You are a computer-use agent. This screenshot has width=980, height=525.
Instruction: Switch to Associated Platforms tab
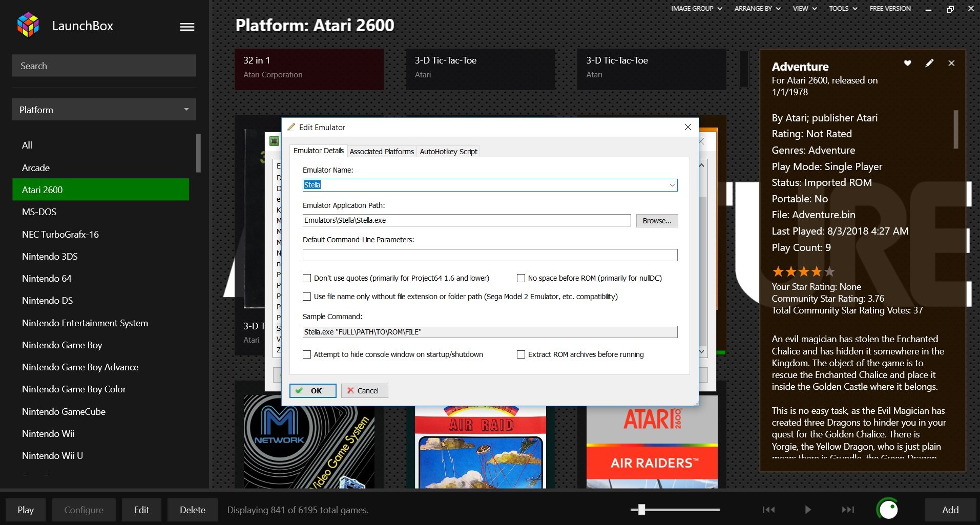(382, 152)
